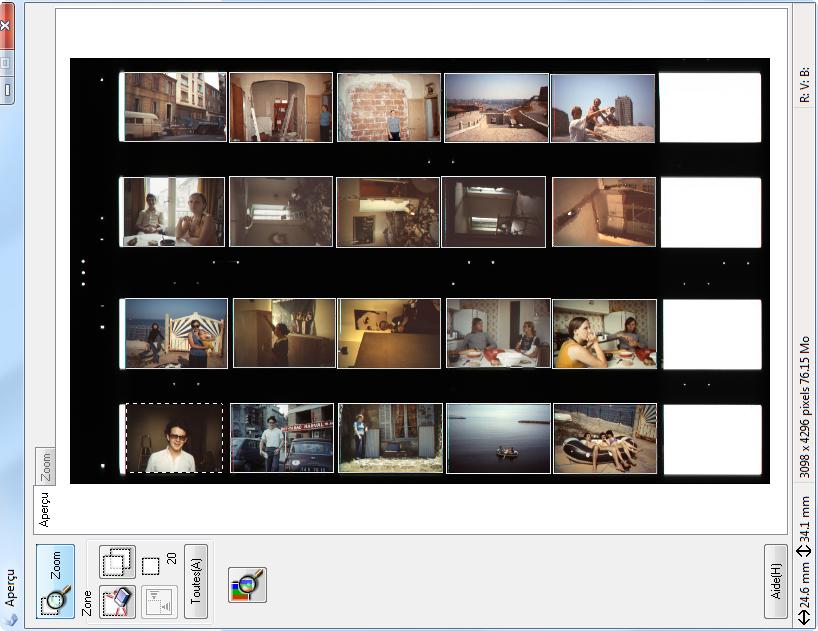Select the rooftop city view frame
Image resolution: width=818 pixels, height=631 pixels.
496,108
